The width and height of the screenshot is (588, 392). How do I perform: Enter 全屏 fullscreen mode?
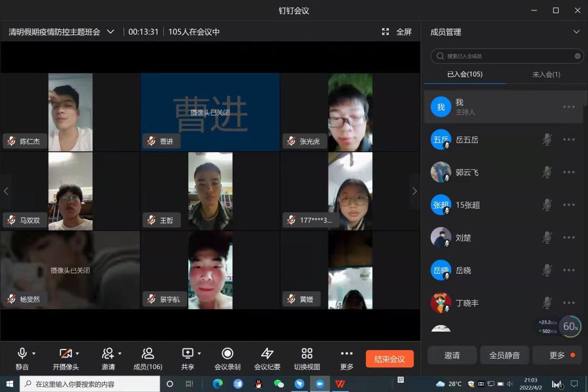[x=396, y=32]
